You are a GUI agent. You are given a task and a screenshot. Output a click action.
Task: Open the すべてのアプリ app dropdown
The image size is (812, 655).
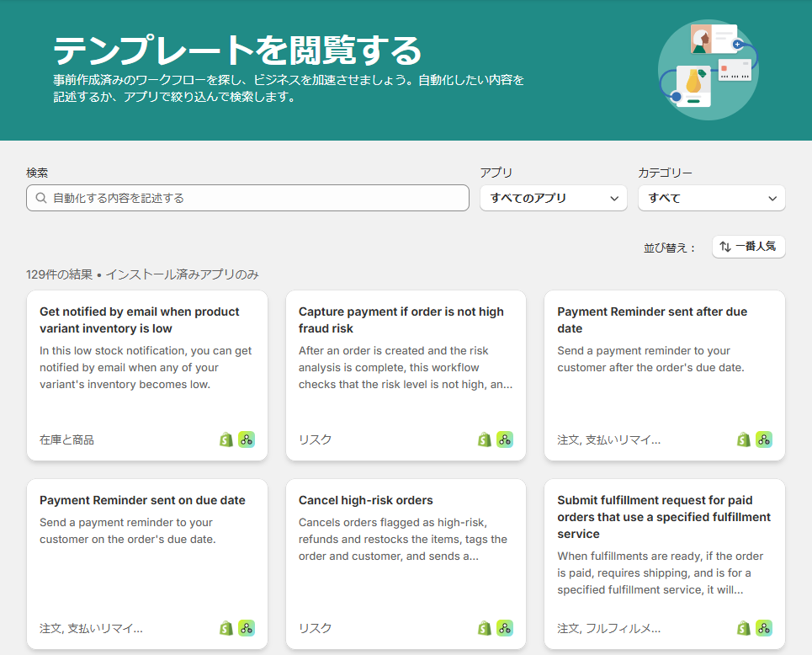pos(554,198)
